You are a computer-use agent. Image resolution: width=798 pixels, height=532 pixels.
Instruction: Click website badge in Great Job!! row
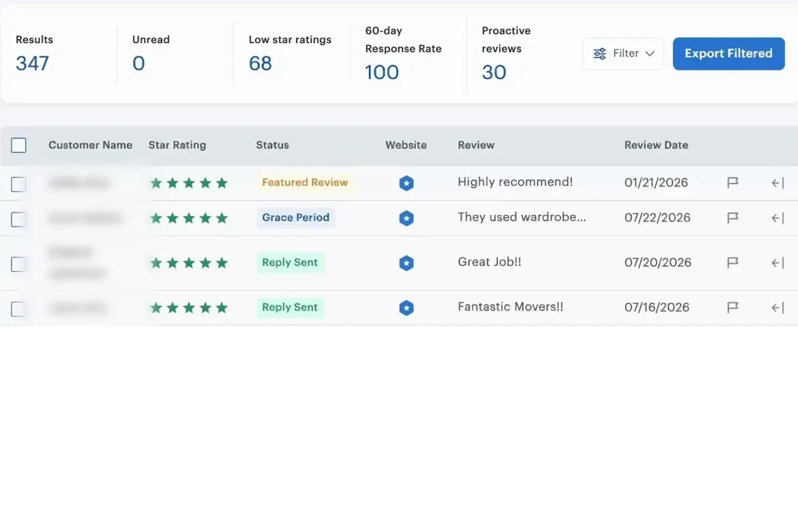(406, 263)
